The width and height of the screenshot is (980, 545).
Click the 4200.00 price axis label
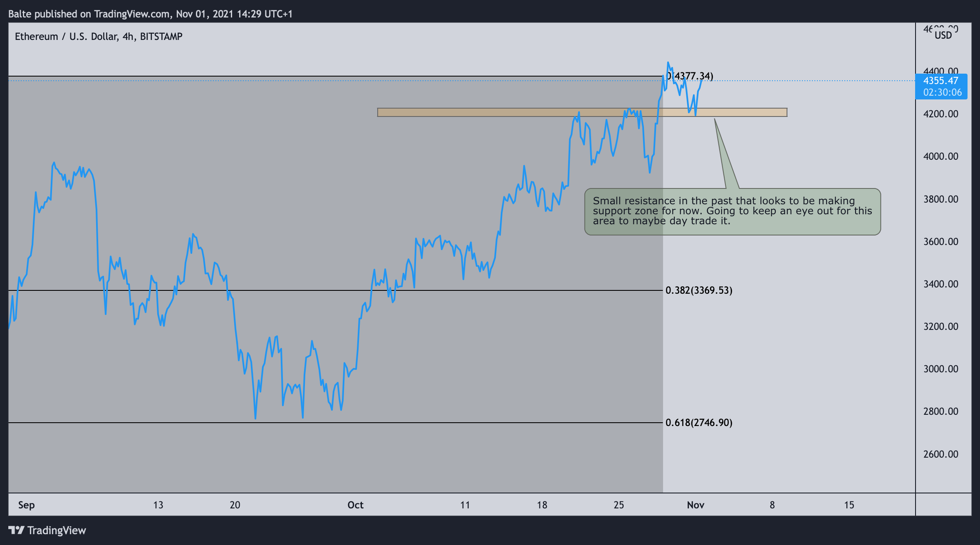940,114
